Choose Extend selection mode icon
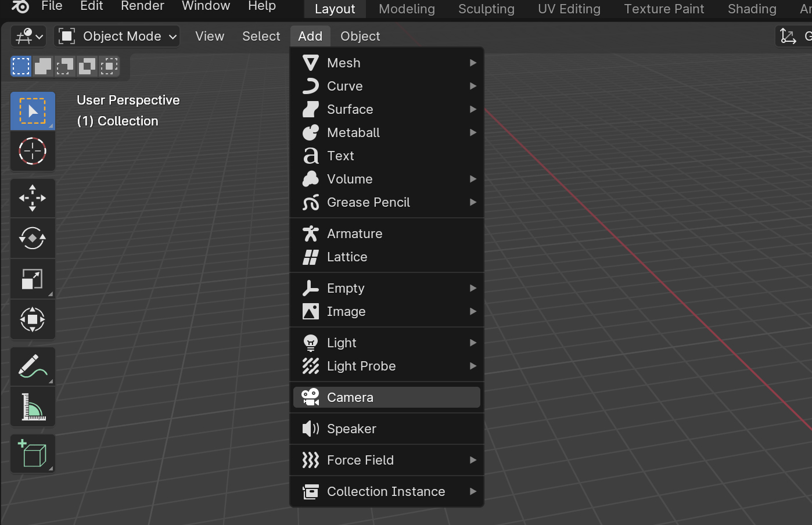812x525 pixels. pyautogui.click(x=43, y=66)
